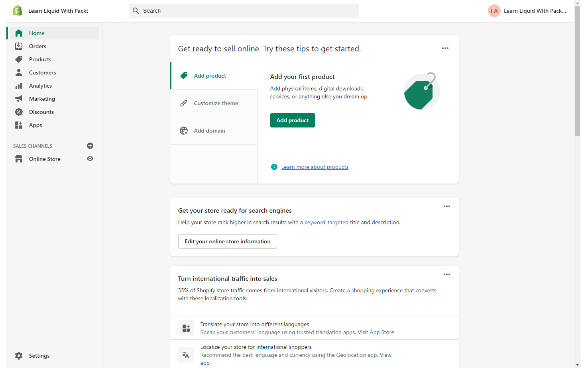588x368 pixels.
Task: Switch to the Customize theme setup step
Action: [x=216, y=103]
